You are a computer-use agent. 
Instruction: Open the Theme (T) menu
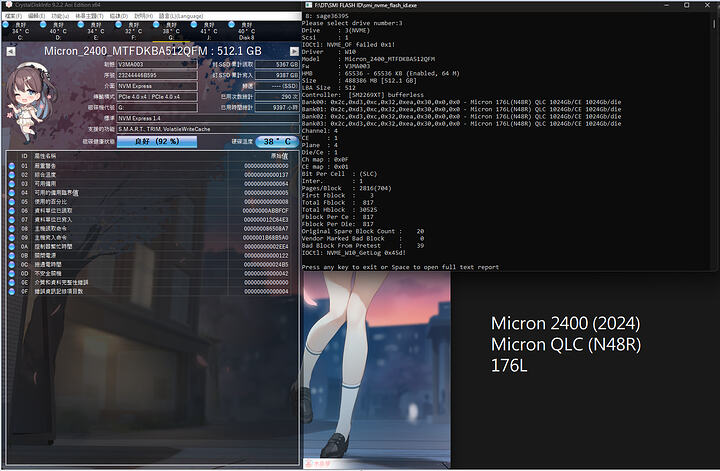click(89, 16)
